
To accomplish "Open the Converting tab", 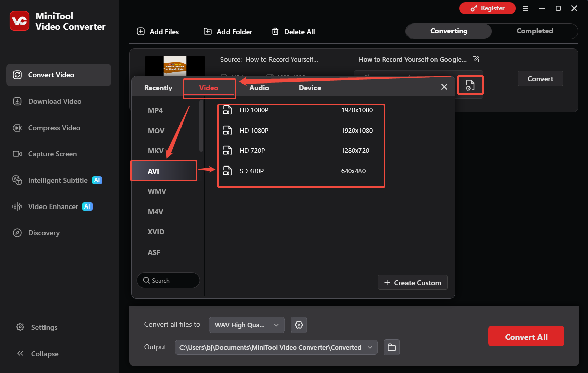I will 449,31.
